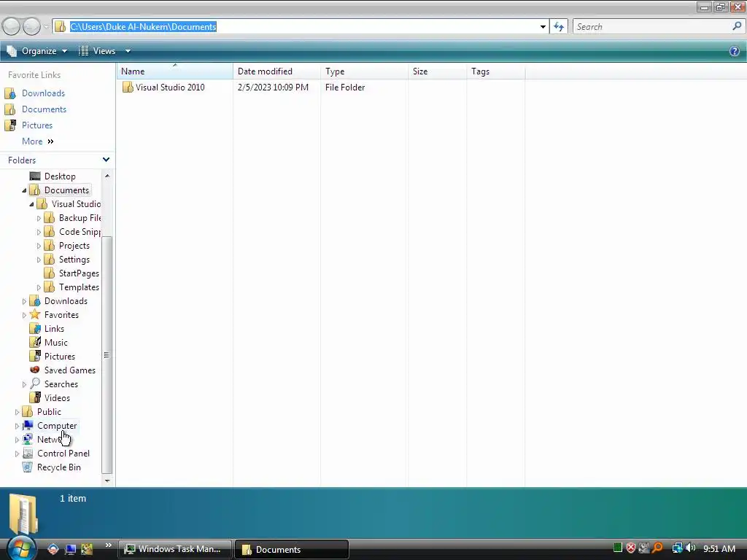Image resolution: width=747 pixels, height=560 pixels.
Task: Click the orange magnifier tray icon
Action: [x=657, y=548]
